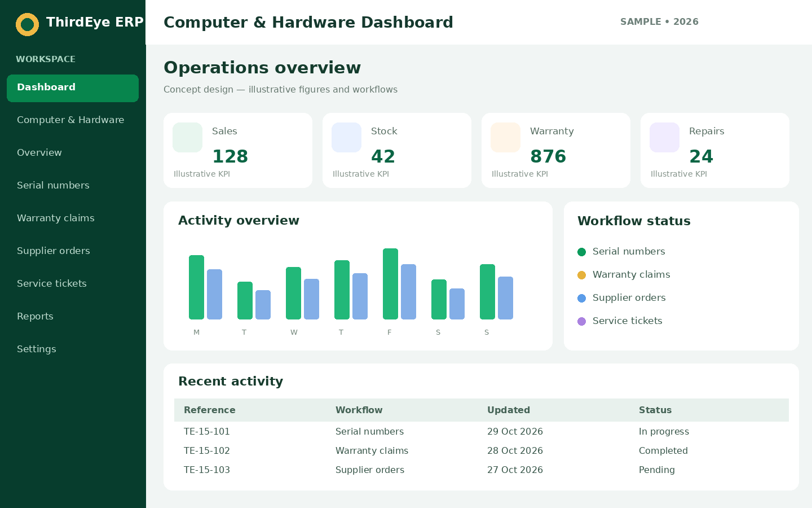Click the green bar above the F label
Image resolution: width=812 pixels, height=508 pixels.
[390, 284]
